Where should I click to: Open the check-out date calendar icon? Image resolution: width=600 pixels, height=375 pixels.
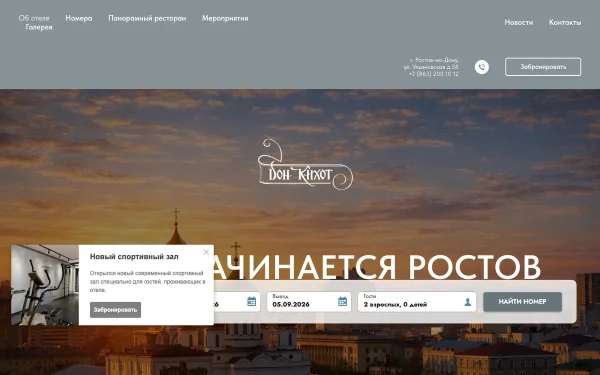point(342,302)
